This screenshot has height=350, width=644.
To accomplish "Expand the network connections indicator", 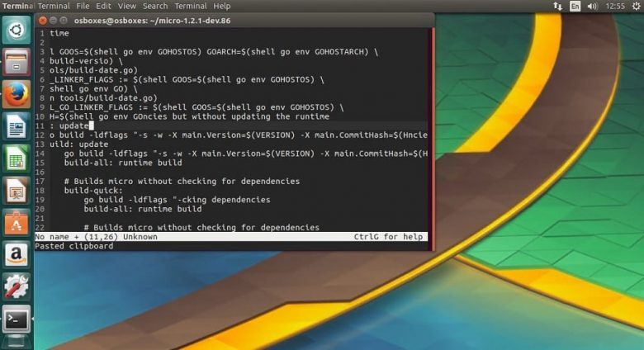I will coord(557,6).
